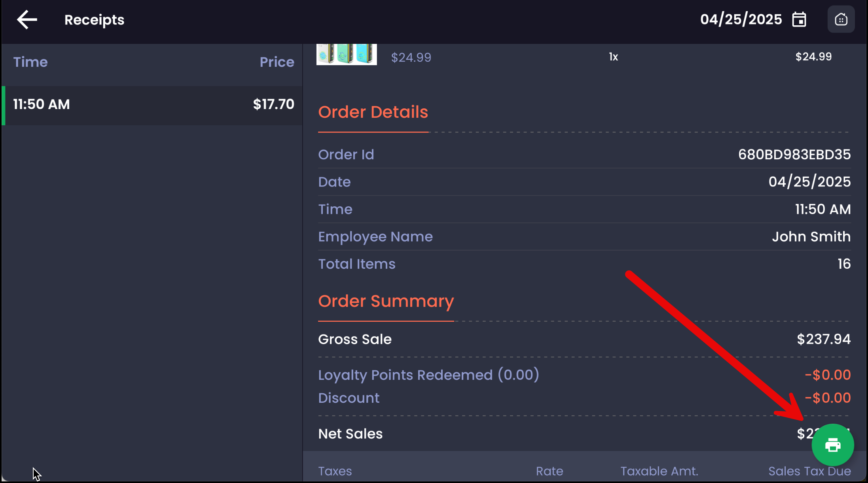The image size is (868, 483).
Task: Click the Order Summary section heading
Action: click(386, 301)
